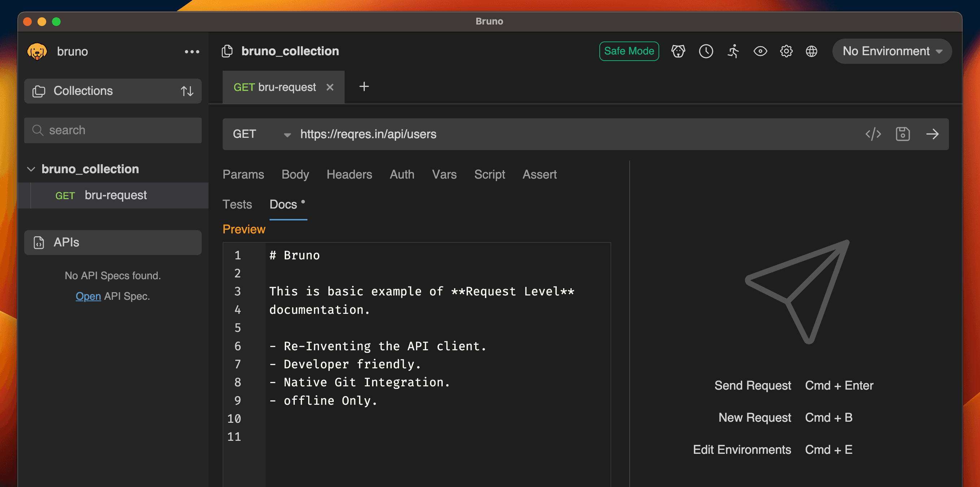Click the clock/history icon
Image resolution: width=980 pixels, height=487 pixels.
click(705, 51)
